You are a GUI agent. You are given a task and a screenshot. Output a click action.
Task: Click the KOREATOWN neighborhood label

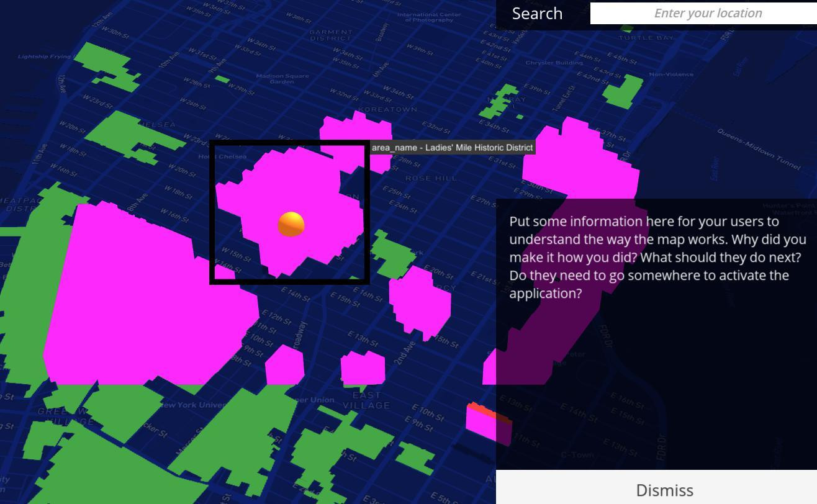coord(387,109)
